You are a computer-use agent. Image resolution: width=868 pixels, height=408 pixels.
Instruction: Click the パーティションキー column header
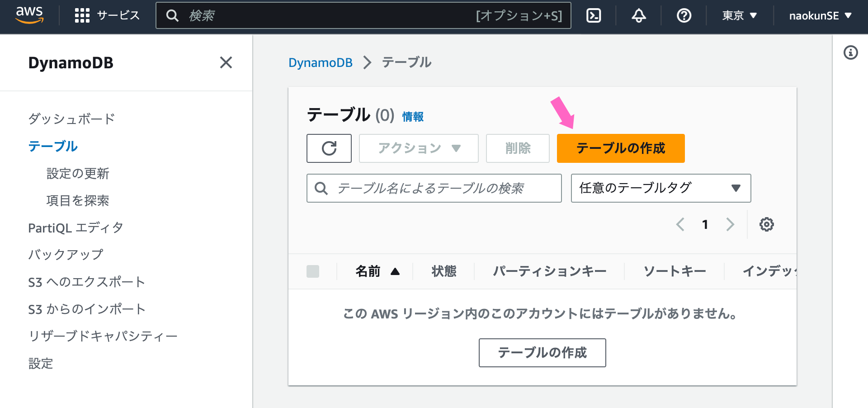pos(550,271)
